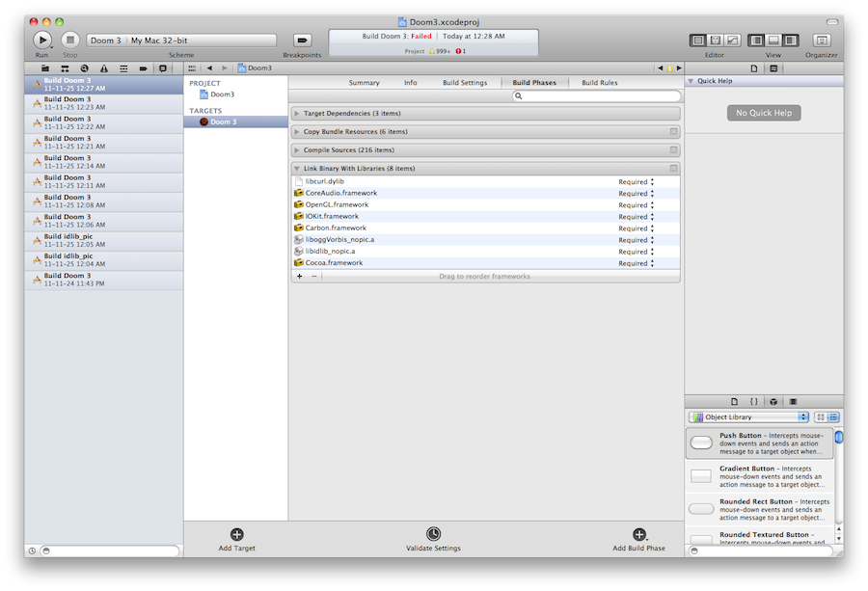The image size is (868, 591).
Task: Collapse the Link Binary With Libraries phase
Action: point(297,168)
